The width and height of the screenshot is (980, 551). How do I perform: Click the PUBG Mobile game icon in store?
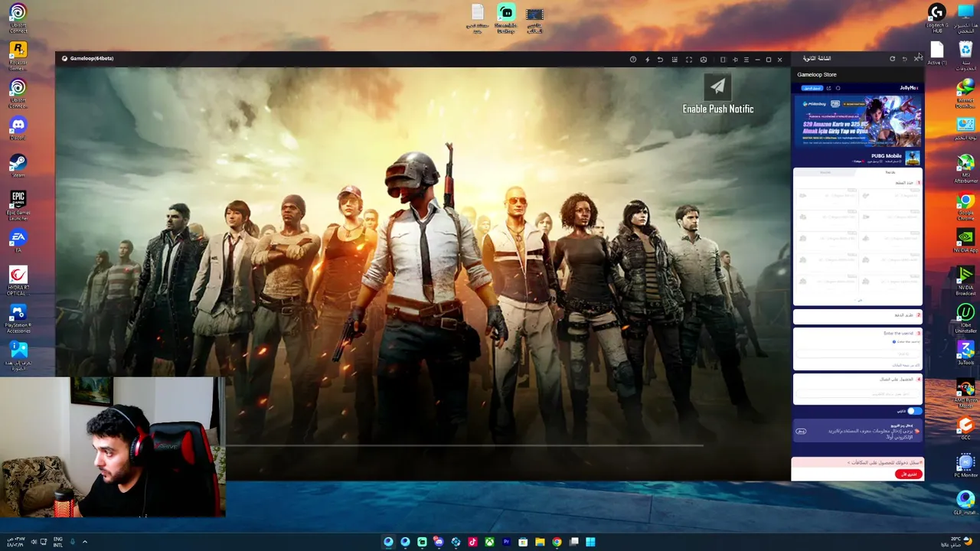pyautogui.click(x=912, y=158)
